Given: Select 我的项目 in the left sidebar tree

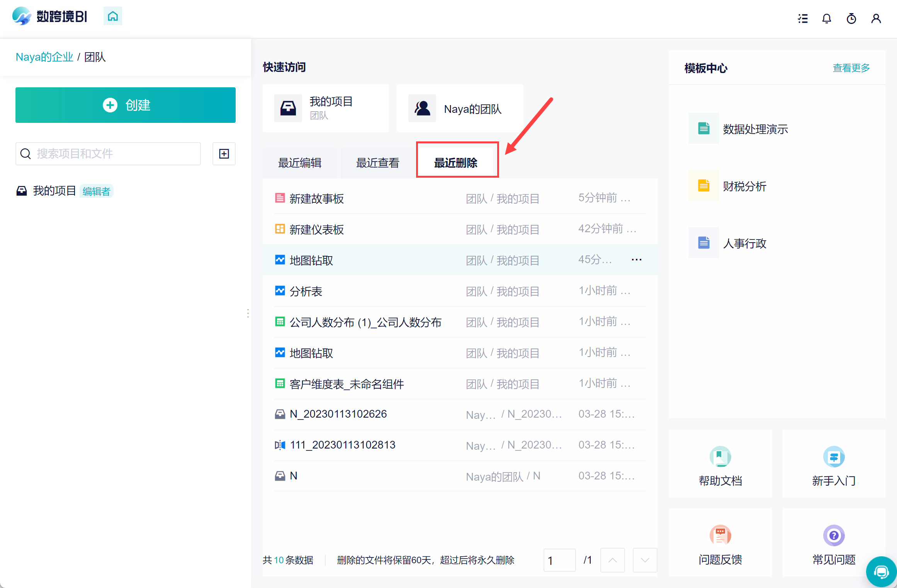Looking at the screenshot, I should click(54, 191).
